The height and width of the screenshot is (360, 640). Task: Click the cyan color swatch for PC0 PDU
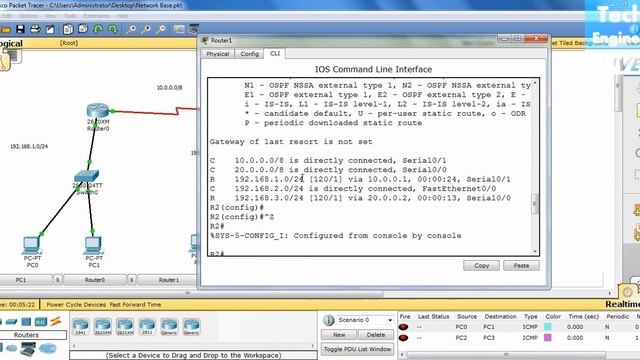548,327
